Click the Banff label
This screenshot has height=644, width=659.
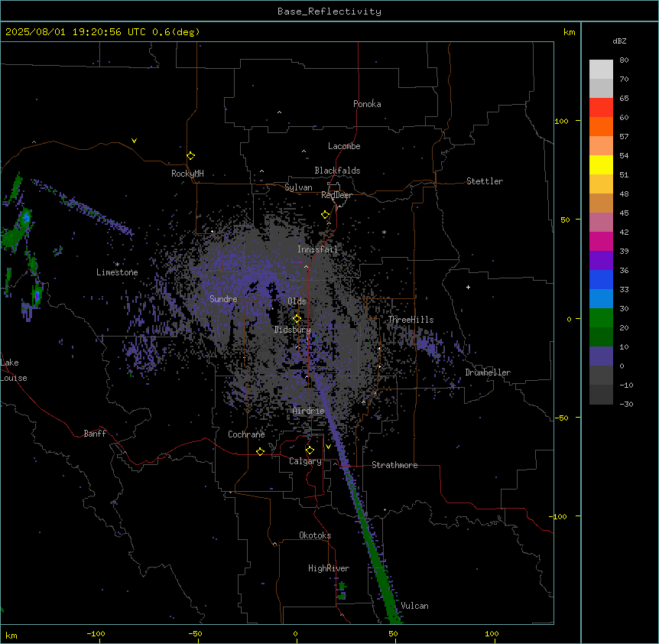click(x=95, y=434)
